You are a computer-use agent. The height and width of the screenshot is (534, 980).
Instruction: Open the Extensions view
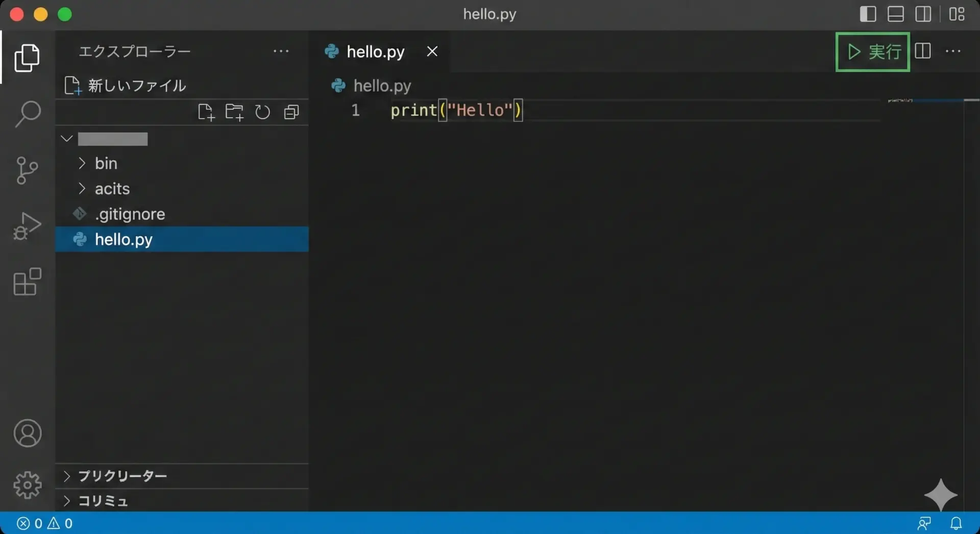point(28,282)
